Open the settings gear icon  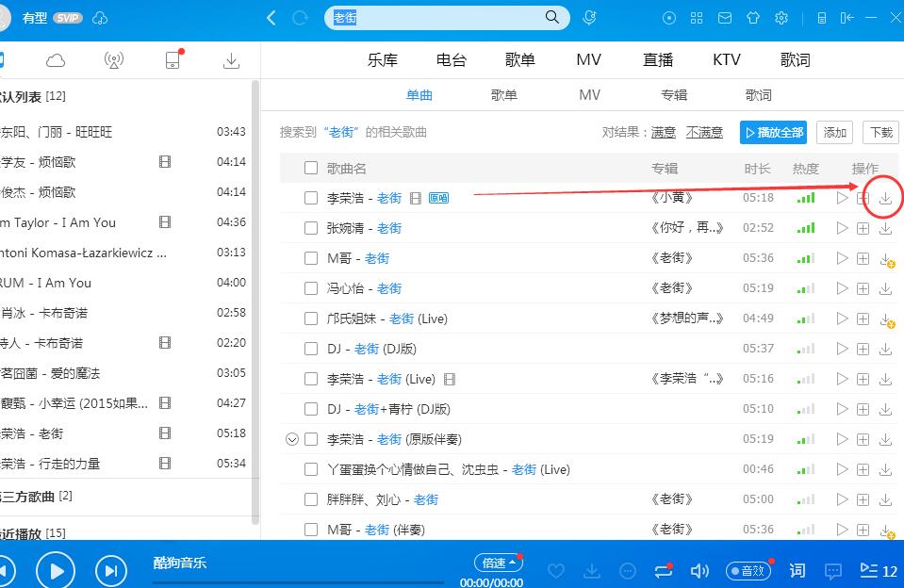click(x=781, y=18)
